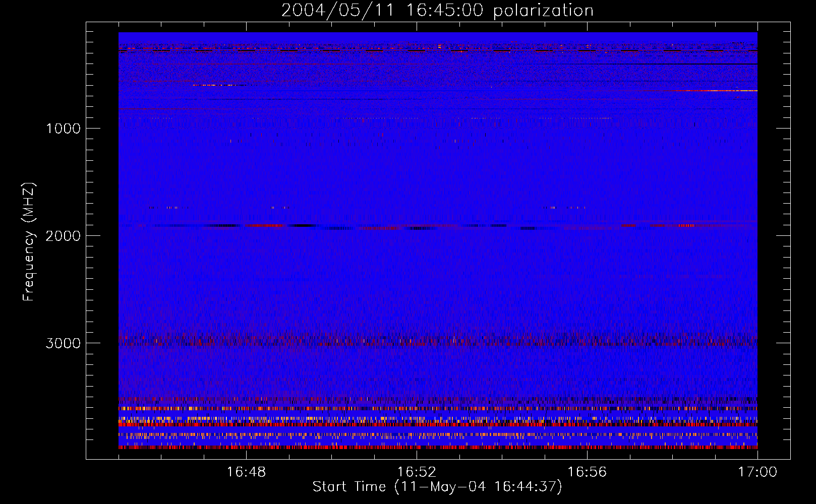Click the 3000 frequency tick label
Screen dimensions: 816x504
(x=63, y=343)
